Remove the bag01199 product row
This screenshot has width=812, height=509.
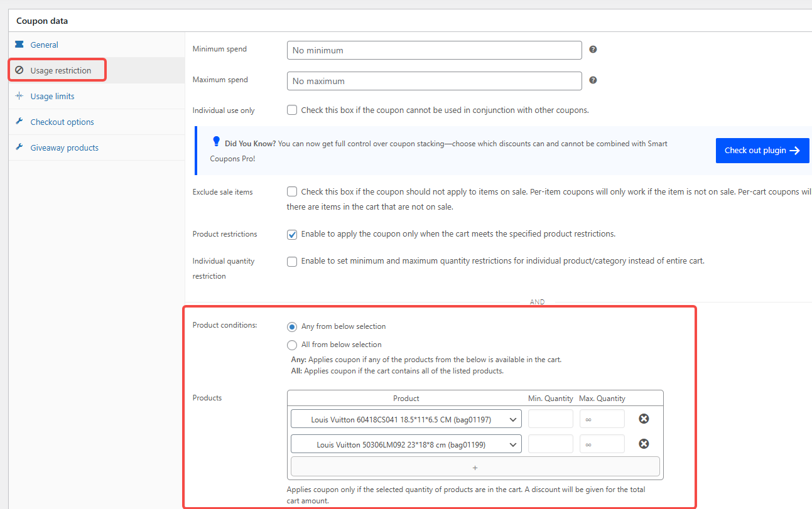coord(644,444)
